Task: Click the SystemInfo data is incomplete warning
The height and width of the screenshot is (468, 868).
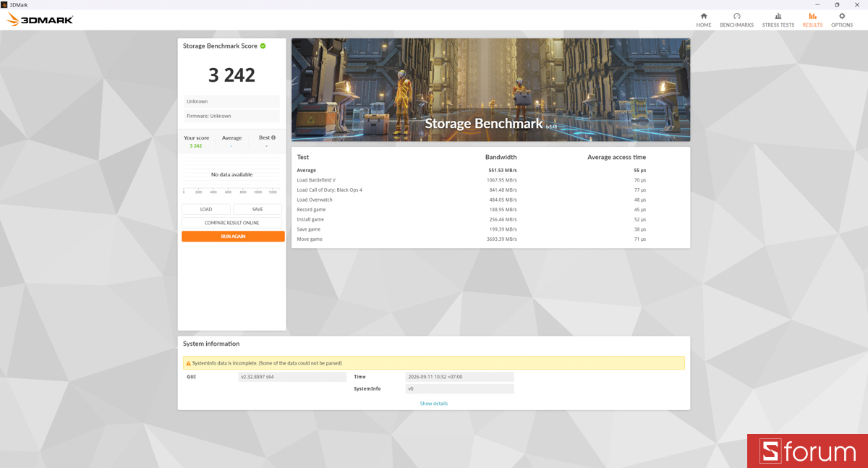Action: (x=434, y=363)
